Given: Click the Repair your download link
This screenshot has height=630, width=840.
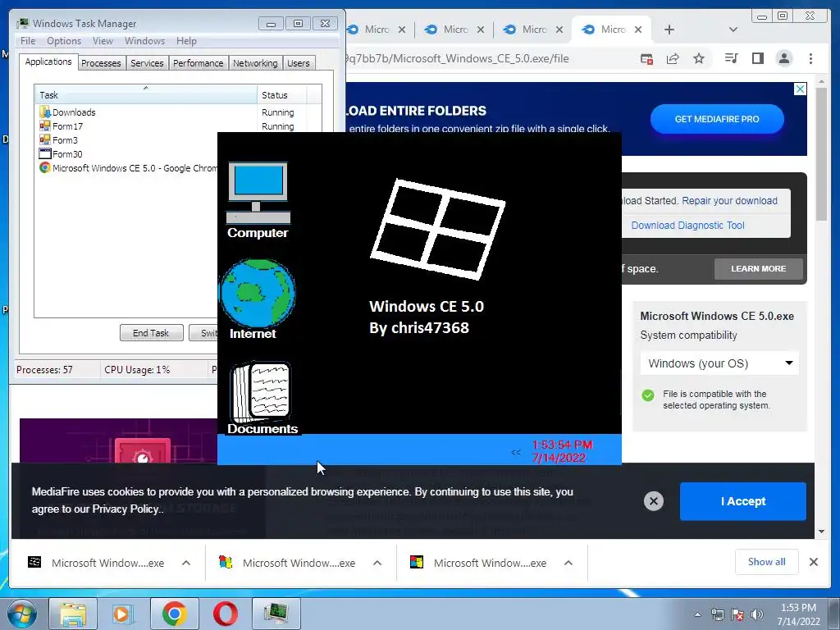Looking at the screenshot, I should (x=729, y=200).
